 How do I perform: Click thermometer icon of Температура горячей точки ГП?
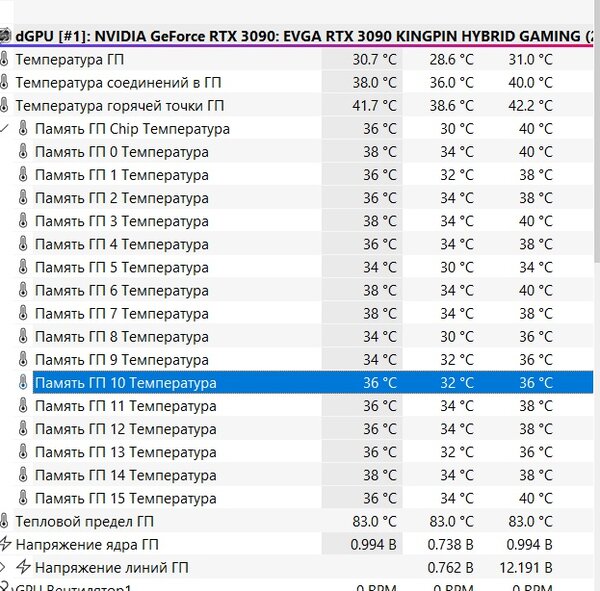[x=4, y=106]
